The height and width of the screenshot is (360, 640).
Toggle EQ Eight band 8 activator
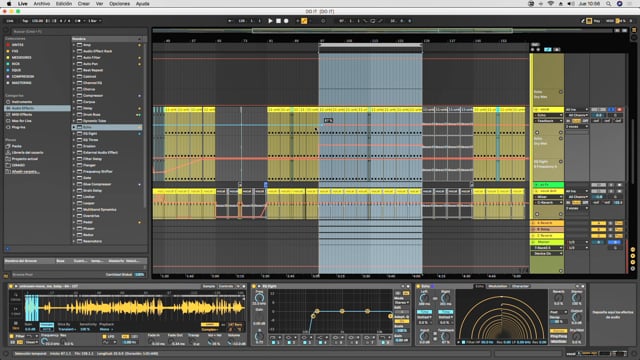coord(383,342)
